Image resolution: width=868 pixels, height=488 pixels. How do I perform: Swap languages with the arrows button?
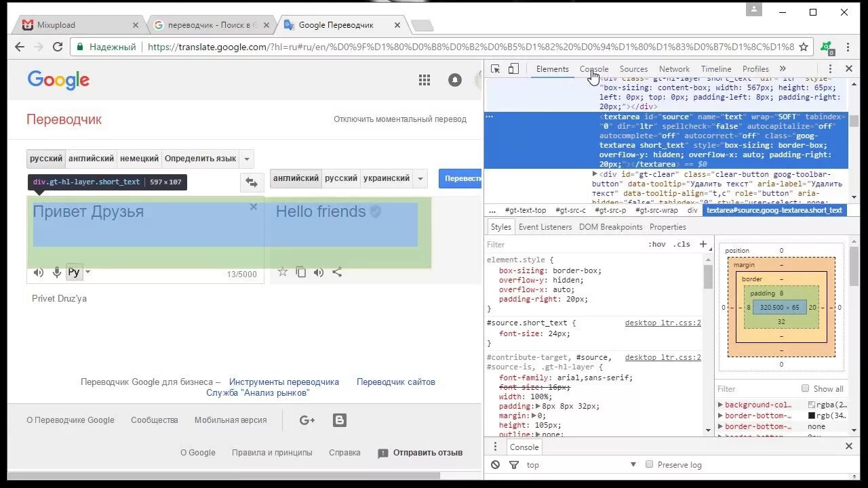pyautogui.click(x=252, y=182)
